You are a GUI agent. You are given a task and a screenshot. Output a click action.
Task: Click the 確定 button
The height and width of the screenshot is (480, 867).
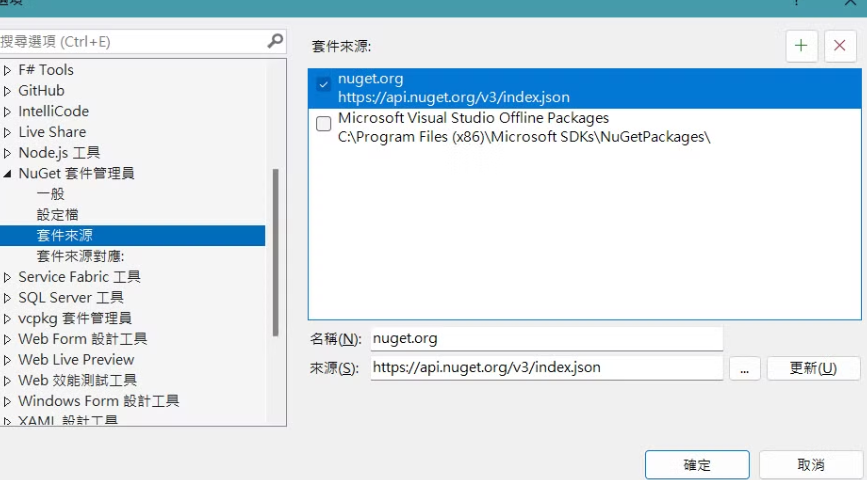[697, 465]
